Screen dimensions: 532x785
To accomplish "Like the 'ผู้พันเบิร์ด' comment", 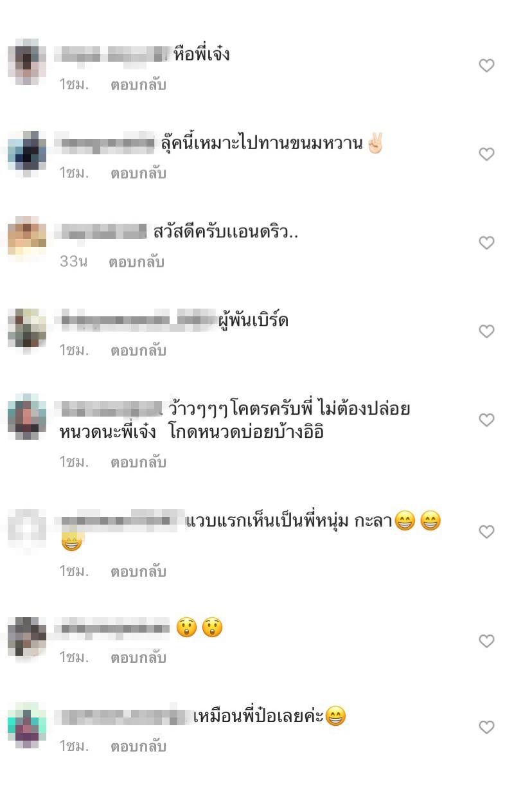I will [x=487, y=332].
